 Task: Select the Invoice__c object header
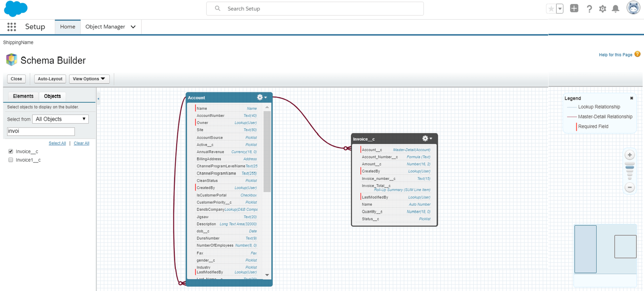point(394,139)
